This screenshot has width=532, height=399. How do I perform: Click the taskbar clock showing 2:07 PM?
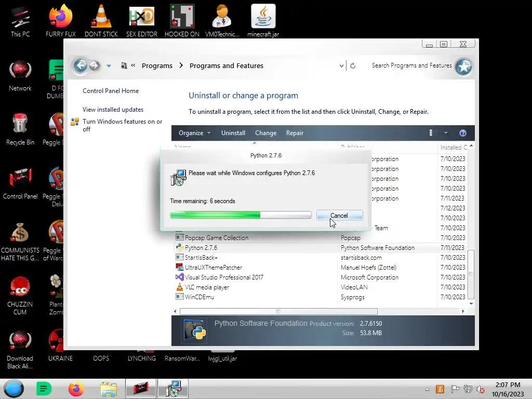pos(508,389)
